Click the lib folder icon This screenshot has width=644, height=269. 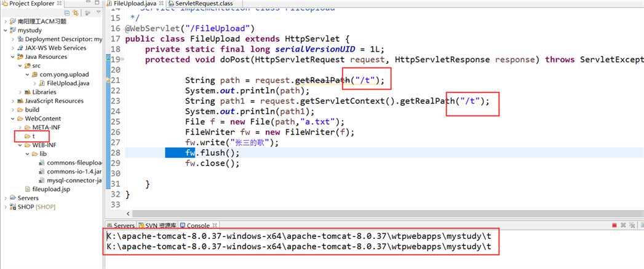[35, 154]
